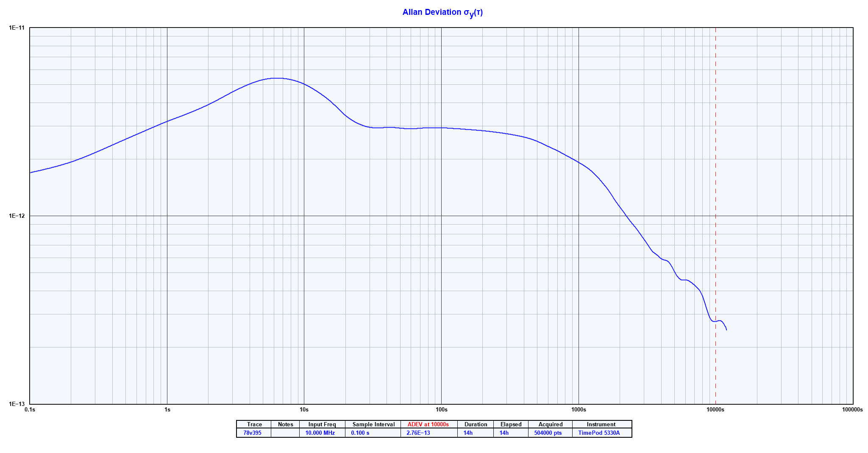Image resolution: width=868 pixels, height=453 pixels.
Task: Select the 2.76E-13 ADEV value
Action: coord(418,433)
